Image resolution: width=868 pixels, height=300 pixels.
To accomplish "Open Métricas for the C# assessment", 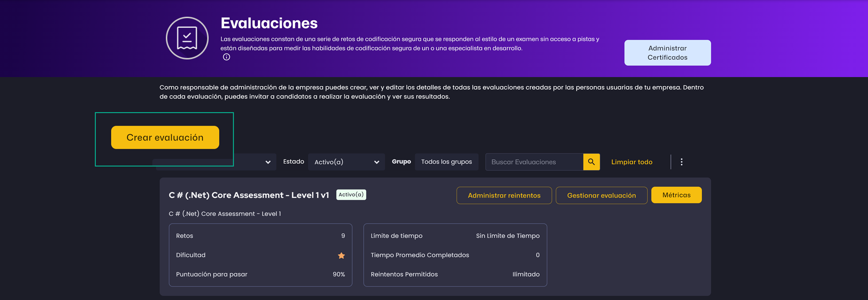I will (x=676, y=195).
